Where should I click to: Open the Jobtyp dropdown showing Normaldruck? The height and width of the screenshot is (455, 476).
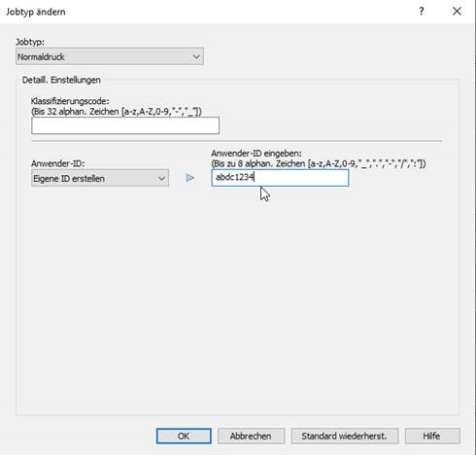110,56
